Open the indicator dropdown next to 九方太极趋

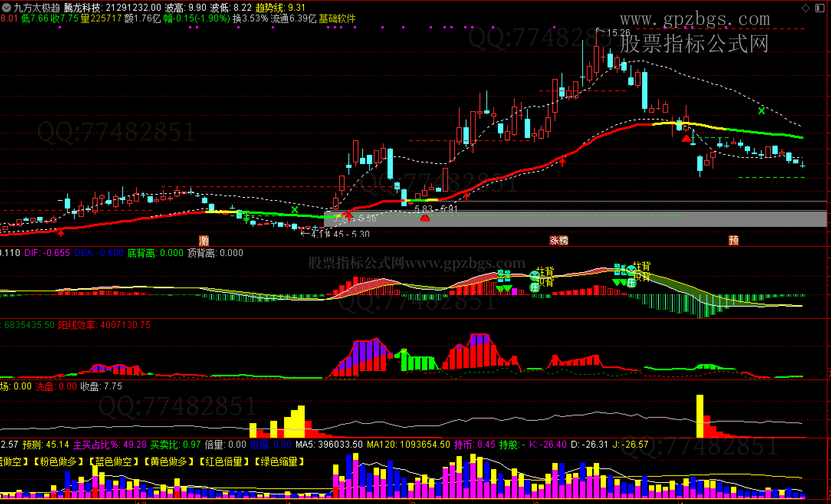(7, 7)
